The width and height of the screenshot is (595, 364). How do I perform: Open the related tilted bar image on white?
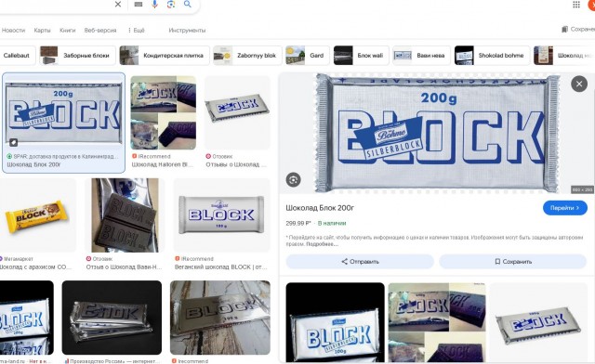(538, 322)
